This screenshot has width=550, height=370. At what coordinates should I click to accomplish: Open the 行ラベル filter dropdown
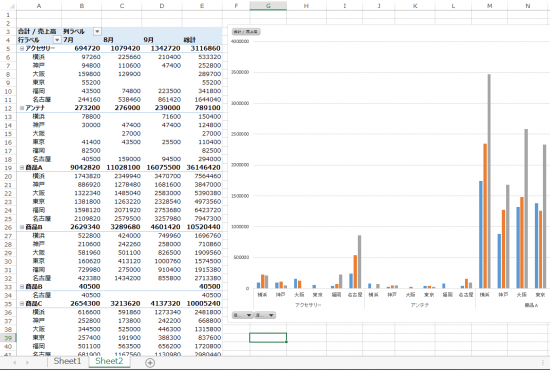click(x=57, y=40)
